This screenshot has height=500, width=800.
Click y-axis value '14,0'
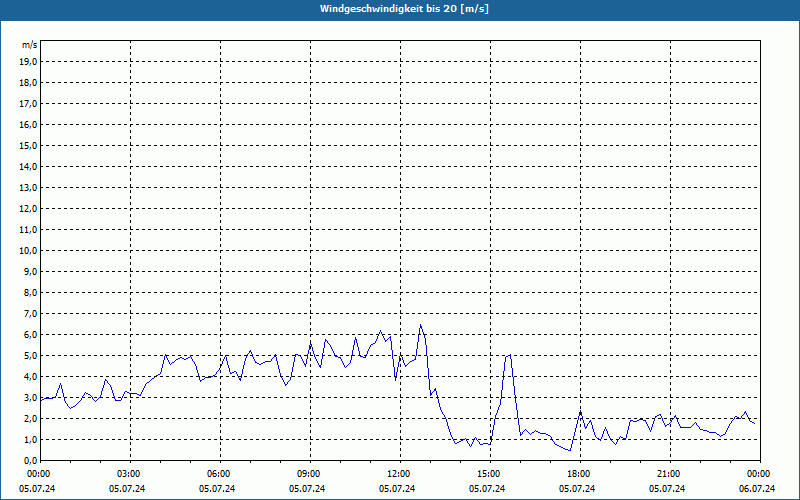(29, 166)
